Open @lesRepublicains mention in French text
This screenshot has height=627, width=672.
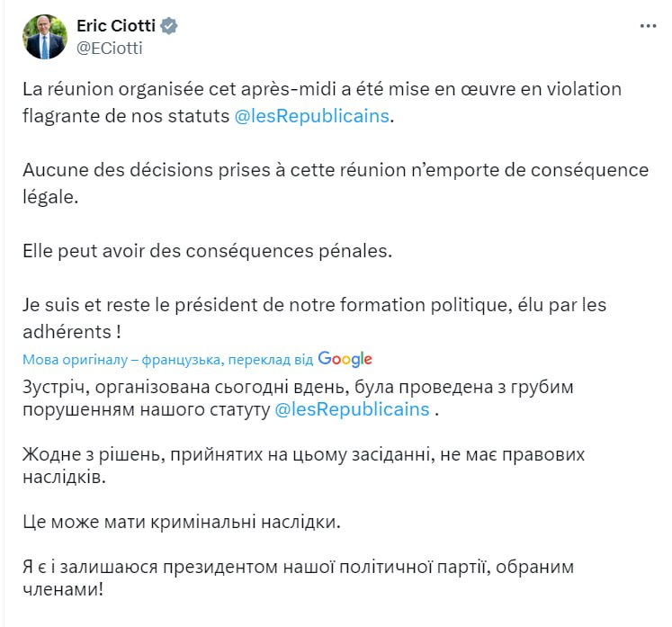click(x=313, y=117)
